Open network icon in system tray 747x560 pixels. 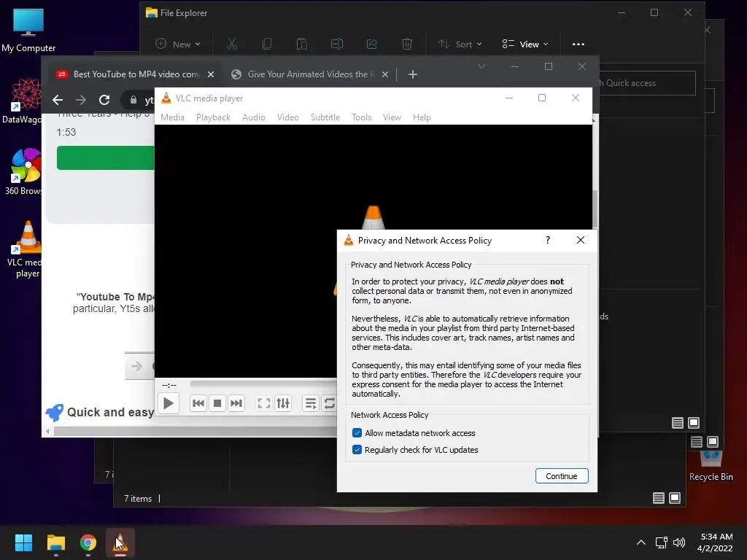(661, 542)
